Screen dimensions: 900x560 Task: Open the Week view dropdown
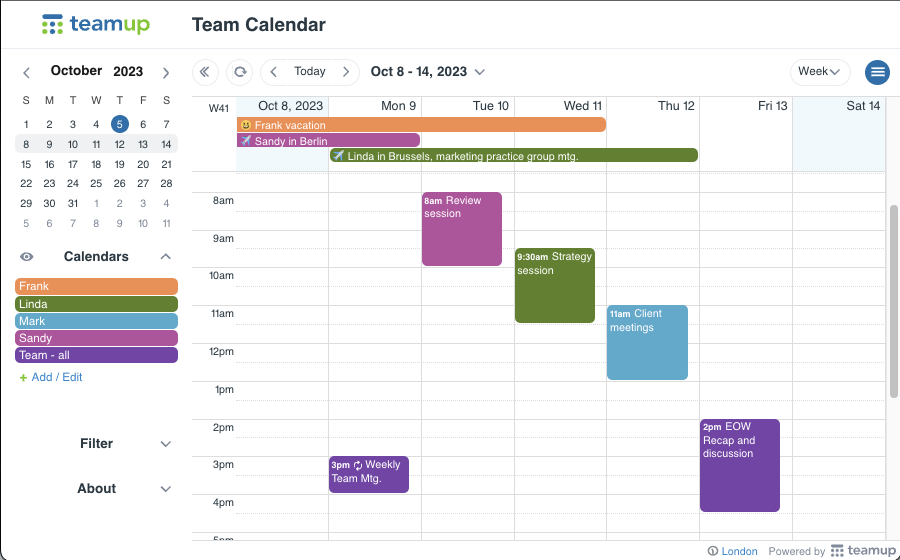pyautogui.click(x=820, y=72)
